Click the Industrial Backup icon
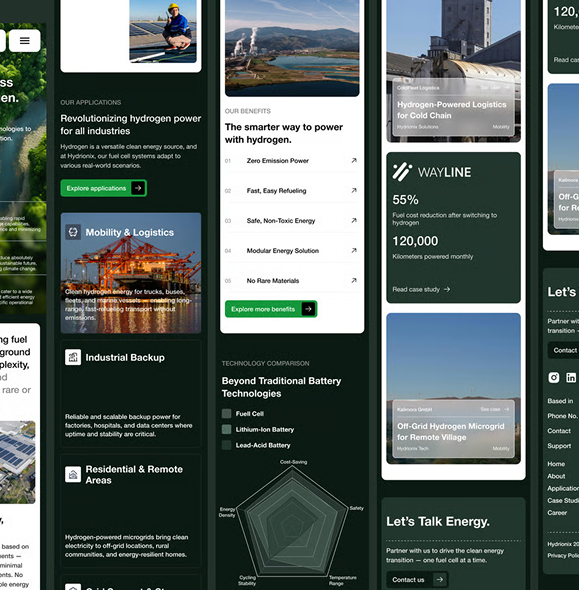 (73, 357)
